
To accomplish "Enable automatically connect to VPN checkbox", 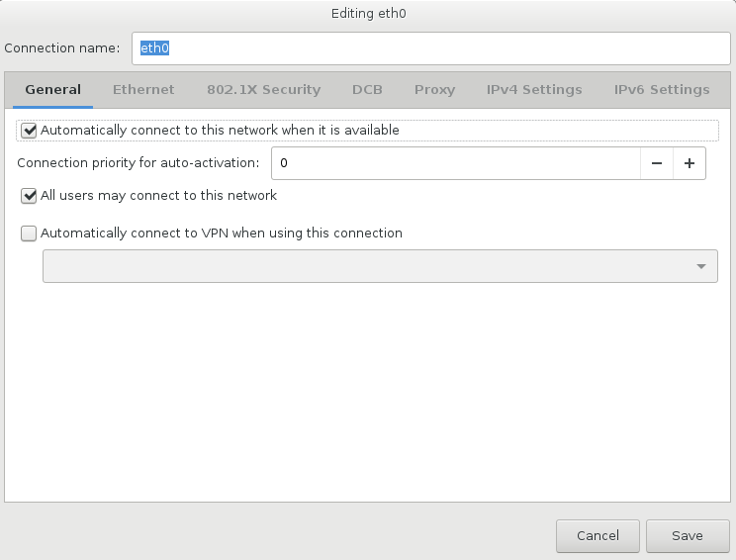I will coord(29,233).
